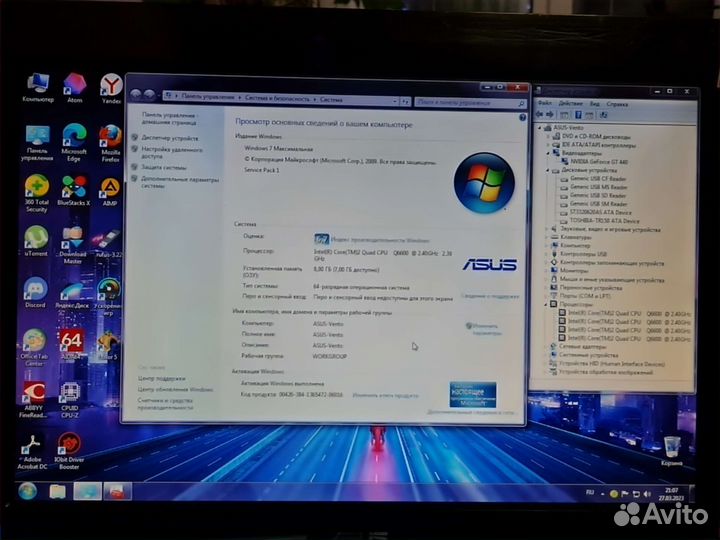Open the Компьютер desktop icon
720x540 pixels.
(38, 87)
